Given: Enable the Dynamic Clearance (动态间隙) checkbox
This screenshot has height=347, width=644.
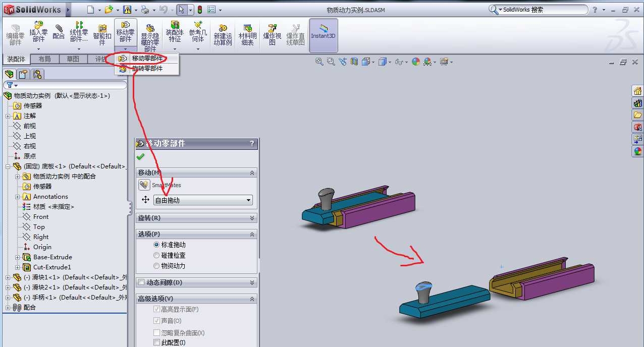Looking at the screenshot, I should click(141, 282).
